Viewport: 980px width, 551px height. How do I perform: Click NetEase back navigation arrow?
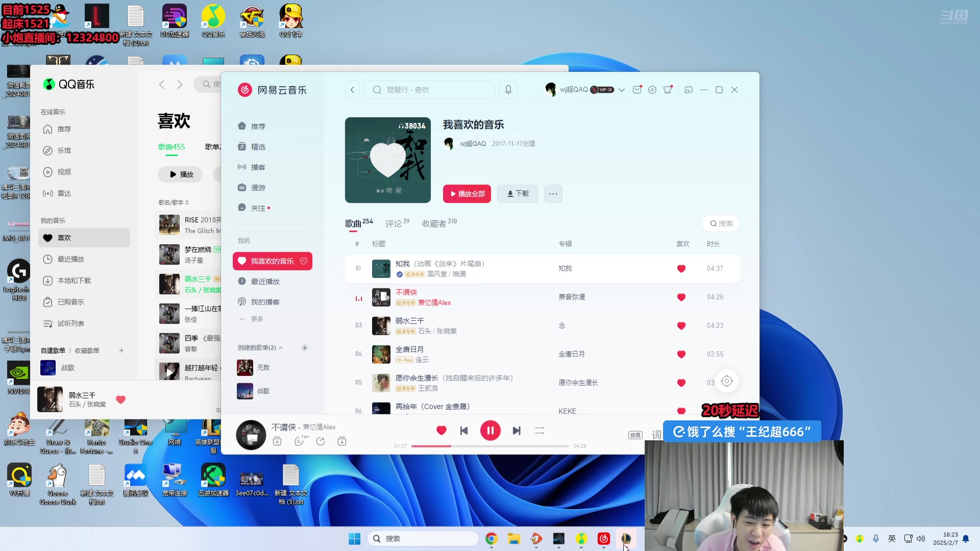click(x=352, y=90)
